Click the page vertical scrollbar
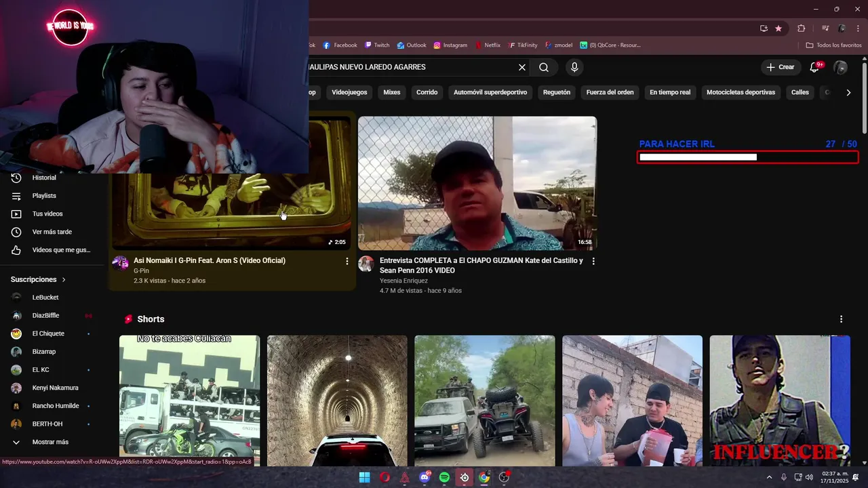This screenshot has height=488, width=868. click(864, 98)
